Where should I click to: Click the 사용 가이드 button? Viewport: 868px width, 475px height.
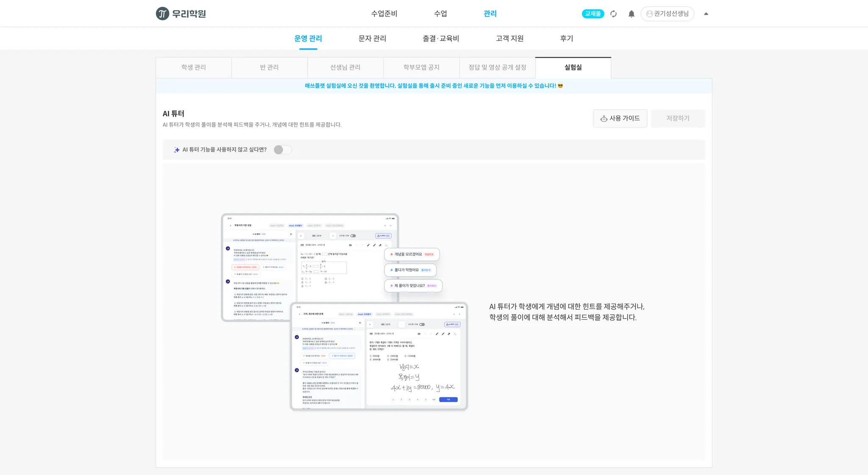[620, 118]
